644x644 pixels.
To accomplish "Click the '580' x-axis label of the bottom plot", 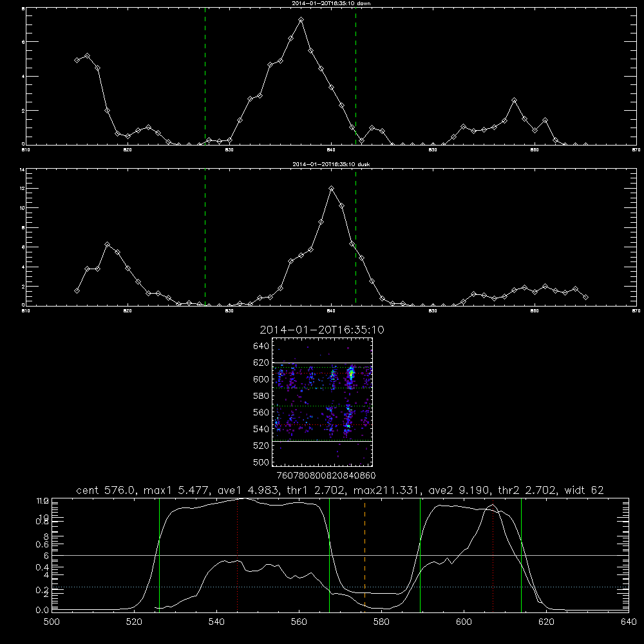I will click(381, 622).
